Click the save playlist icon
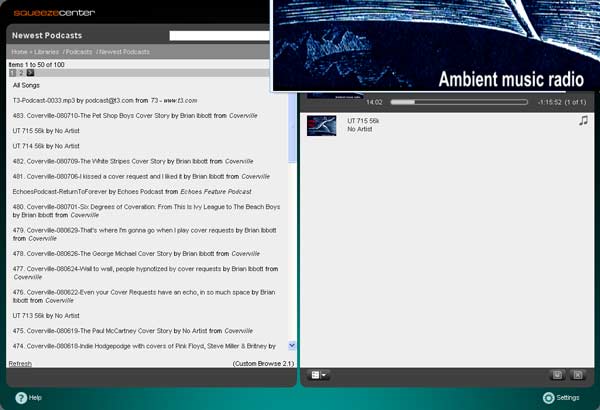Viewport: 600px width, 410px height. pyautogui.click(x=557, y=375)
